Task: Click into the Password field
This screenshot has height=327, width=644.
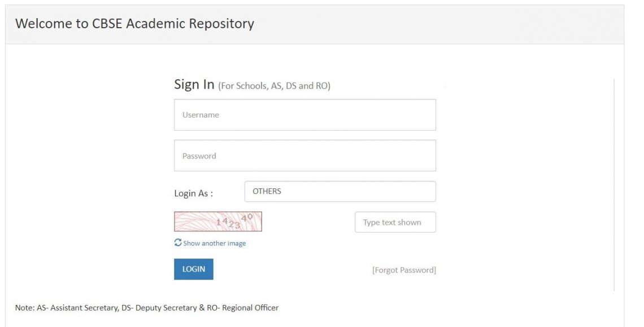Action: 304,156
